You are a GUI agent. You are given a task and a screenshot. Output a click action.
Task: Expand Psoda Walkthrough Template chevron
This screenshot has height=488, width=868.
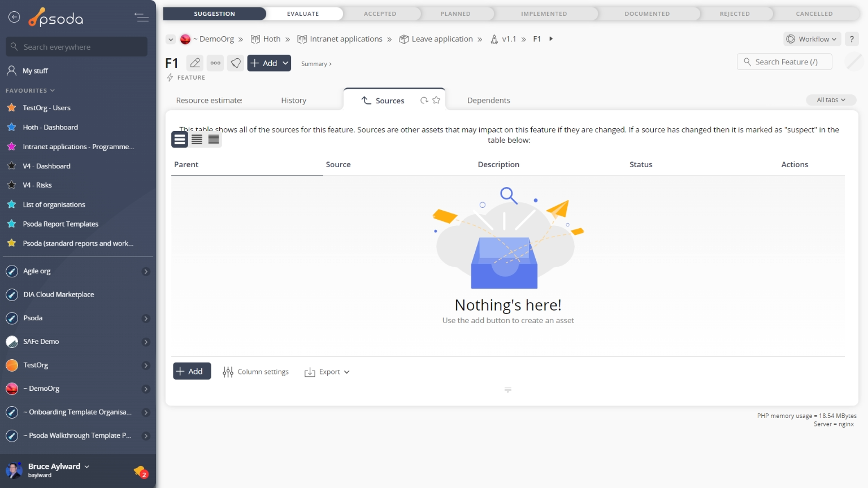coord(146,436)
